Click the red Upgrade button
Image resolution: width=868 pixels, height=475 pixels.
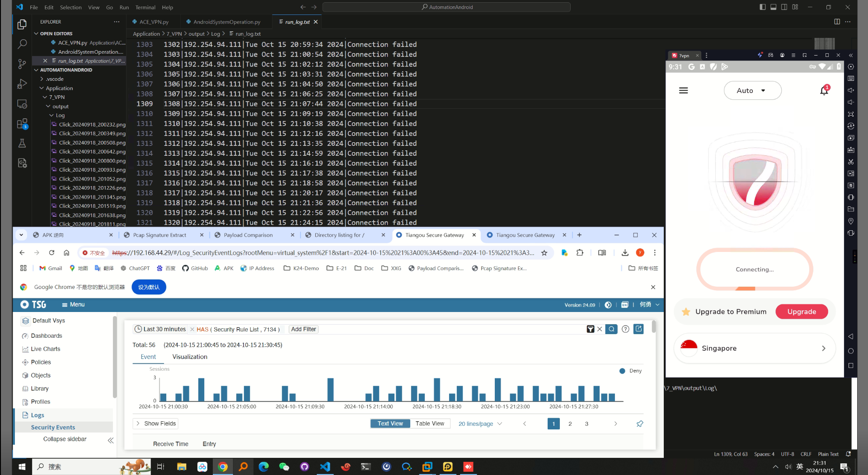[801, 312]
